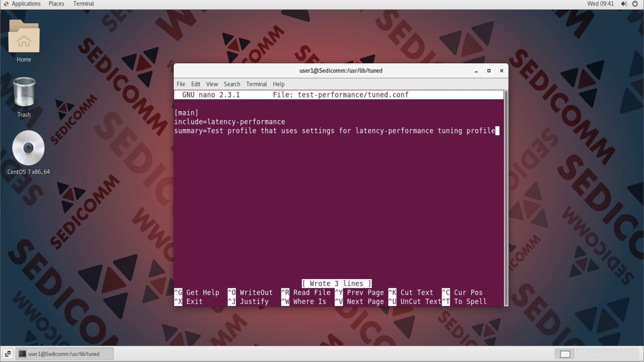The height and width of the screenshot is (362, 644).
Task: Click terminal icon in taskbar window button
Action: (x=22, y=354)
